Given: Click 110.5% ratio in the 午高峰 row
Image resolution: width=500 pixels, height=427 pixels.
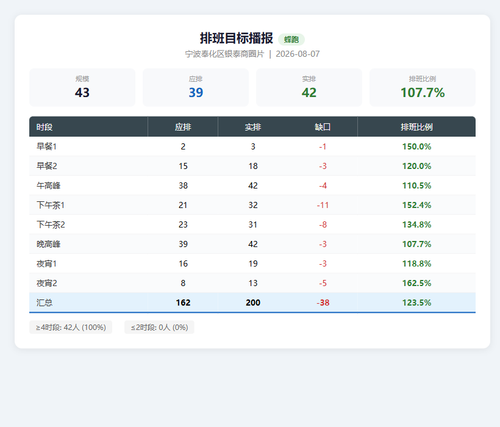Looking at the screenshot, I should tap(417, 185).
